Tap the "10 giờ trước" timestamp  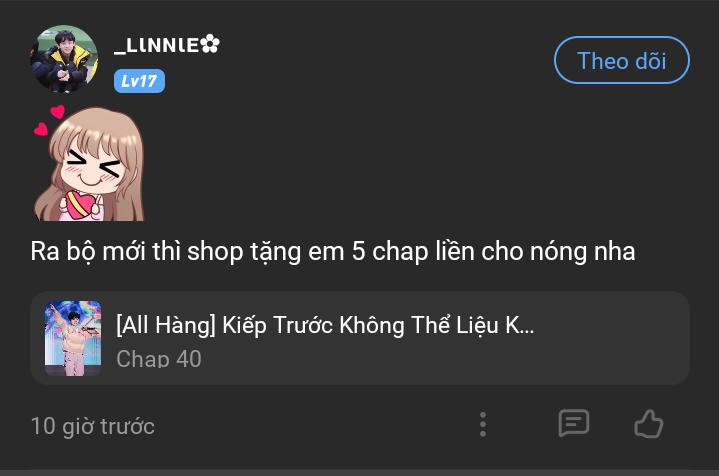(93, 426)
